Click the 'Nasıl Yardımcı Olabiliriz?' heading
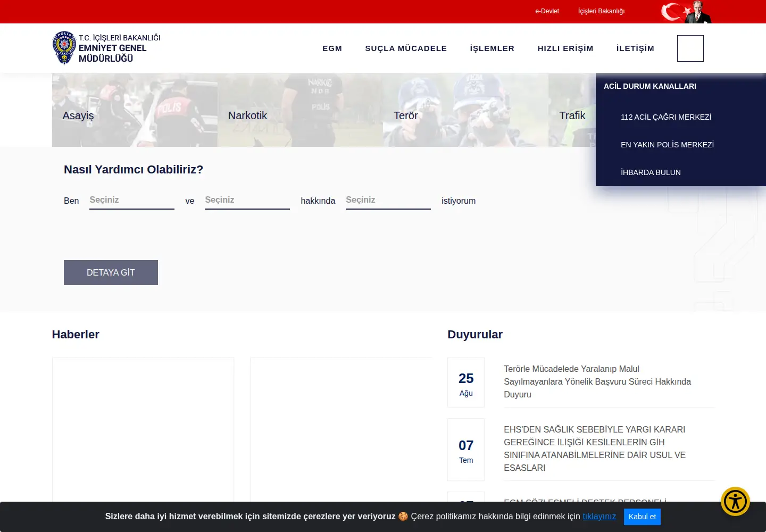The width and height of the screenshot is (766, 532). [134, 170]
